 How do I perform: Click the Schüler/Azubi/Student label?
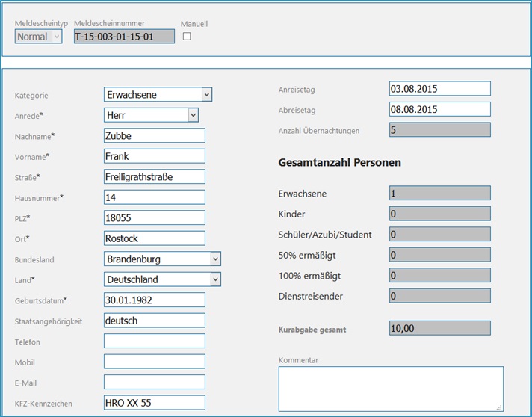pos(325,235)
